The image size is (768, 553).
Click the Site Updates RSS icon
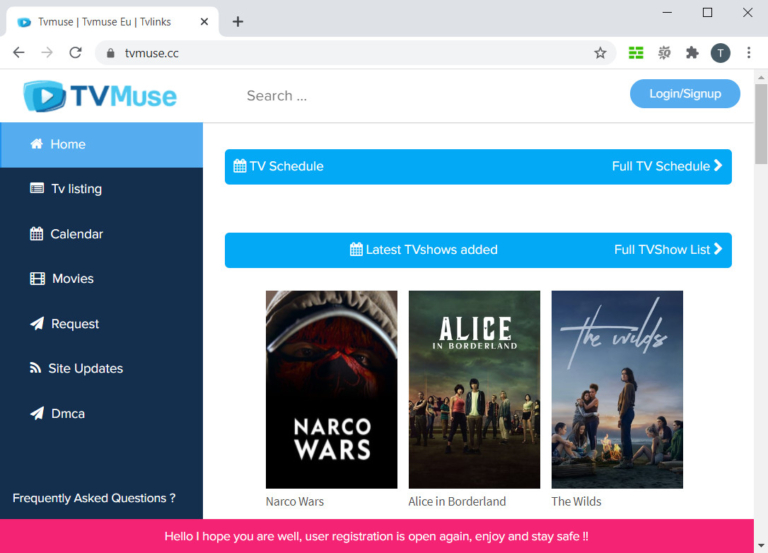click(36, 368)
